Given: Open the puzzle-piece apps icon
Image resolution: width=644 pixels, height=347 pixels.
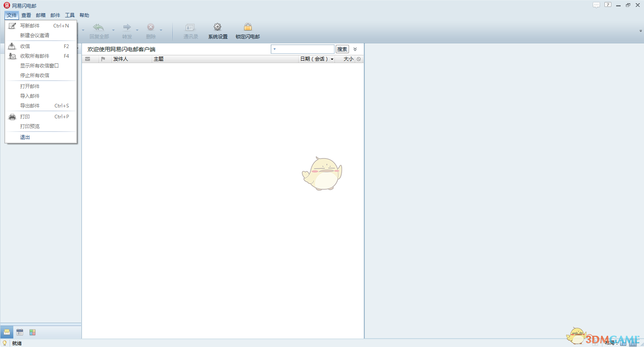Looking at the screenshot, I should (33, 332).
